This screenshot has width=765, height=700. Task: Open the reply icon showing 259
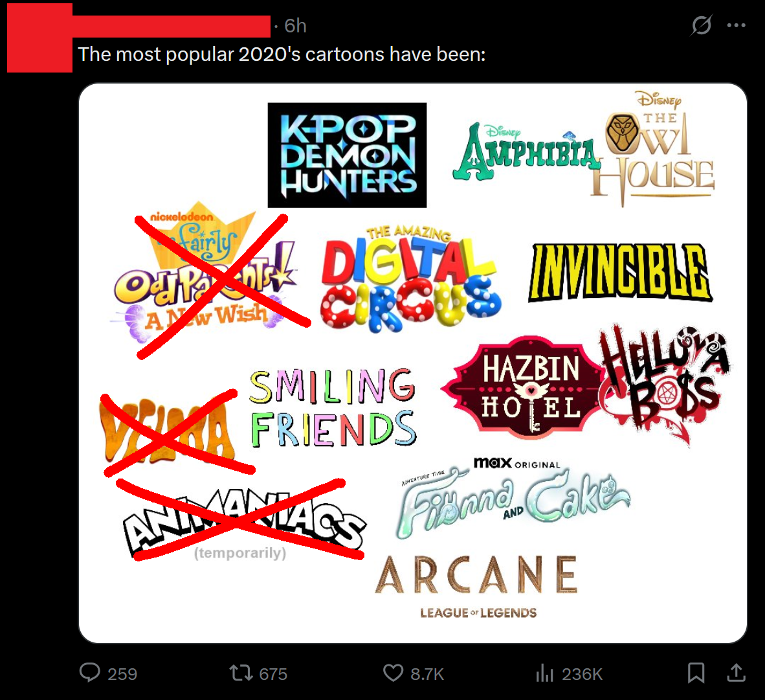click(x=90, y=673)
